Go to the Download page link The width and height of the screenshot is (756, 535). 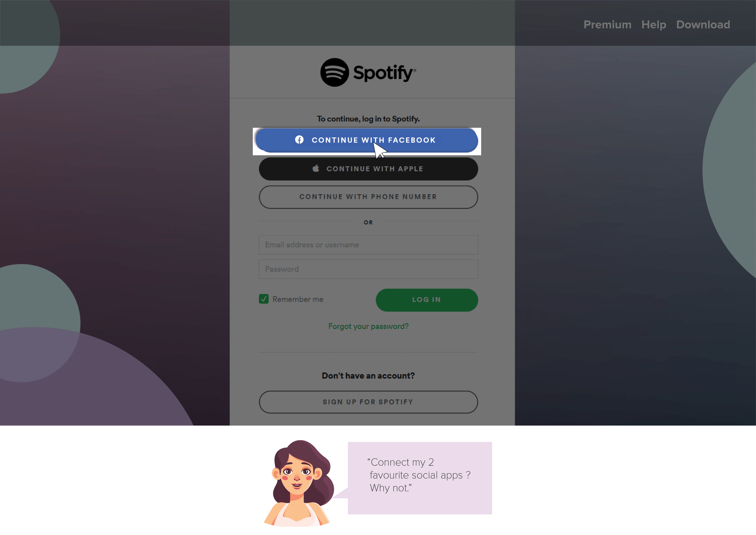click(703, 25)
